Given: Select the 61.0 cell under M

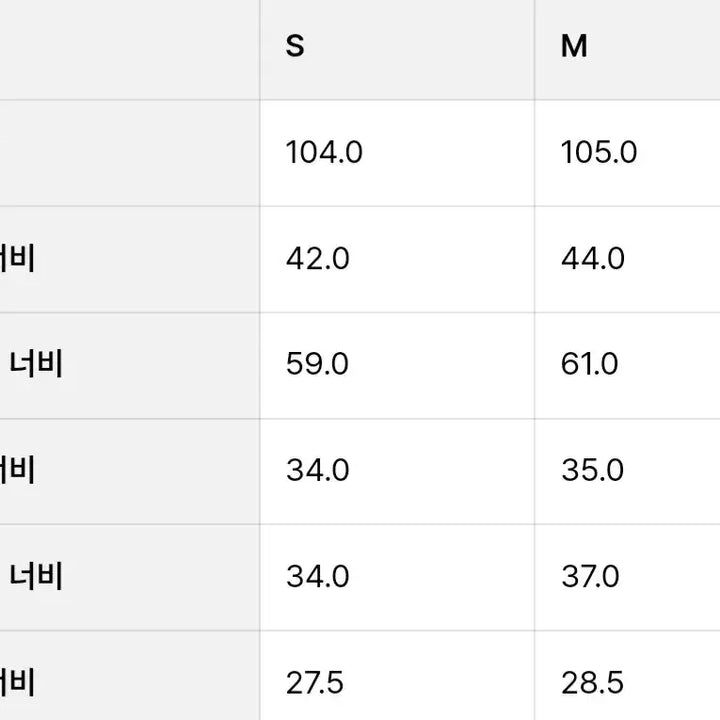Looking at the screenshot, I should tap(590, 365).
